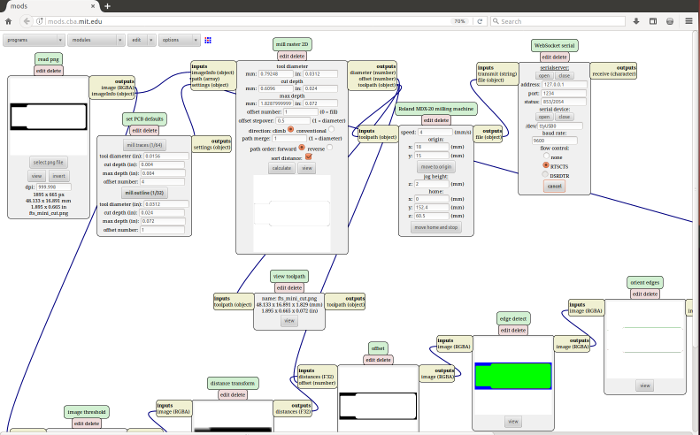The height and width of the screenshot is (435, 700).
Task: Select DSRDTR flow control radio button
Action: (545, 175)
